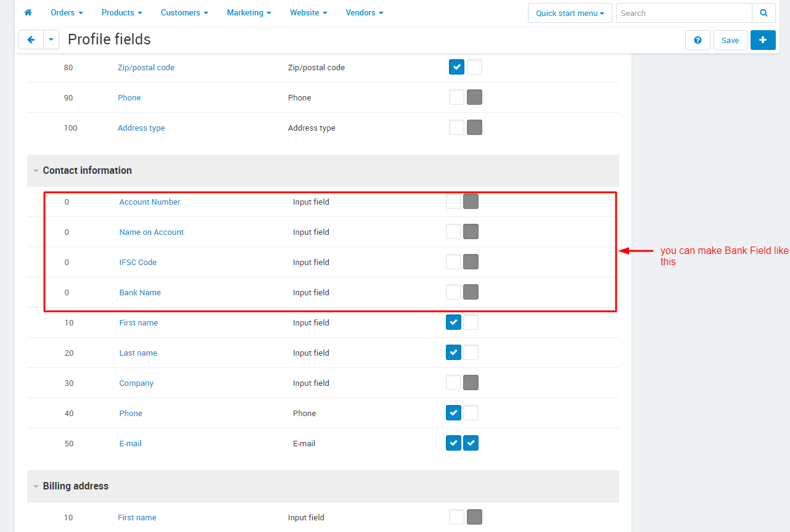Open the help question mark icon
Viewport: 790px width, 532px height.
(697, 40)
